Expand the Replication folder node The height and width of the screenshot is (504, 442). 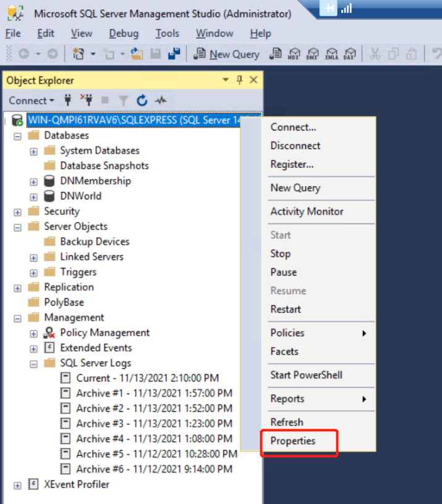[18, 288]
